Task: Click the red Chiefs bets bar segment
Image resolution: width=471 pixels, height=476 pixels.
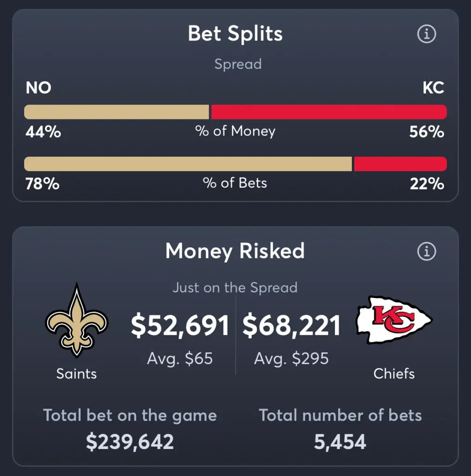Action: pyautogui.click(x=400, y=164)
